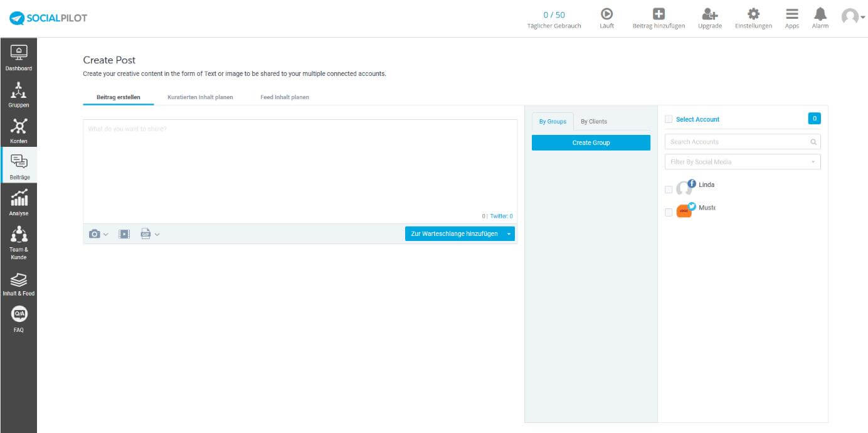Click Zur Warteschlange hinzufügen button

(454, 234)
